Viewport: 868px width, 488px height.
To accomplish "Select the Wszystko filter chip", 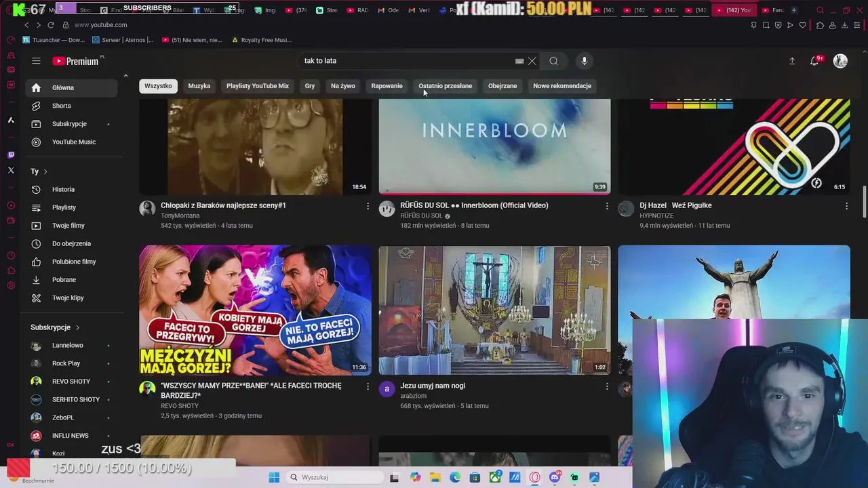I will click(158, 86).
